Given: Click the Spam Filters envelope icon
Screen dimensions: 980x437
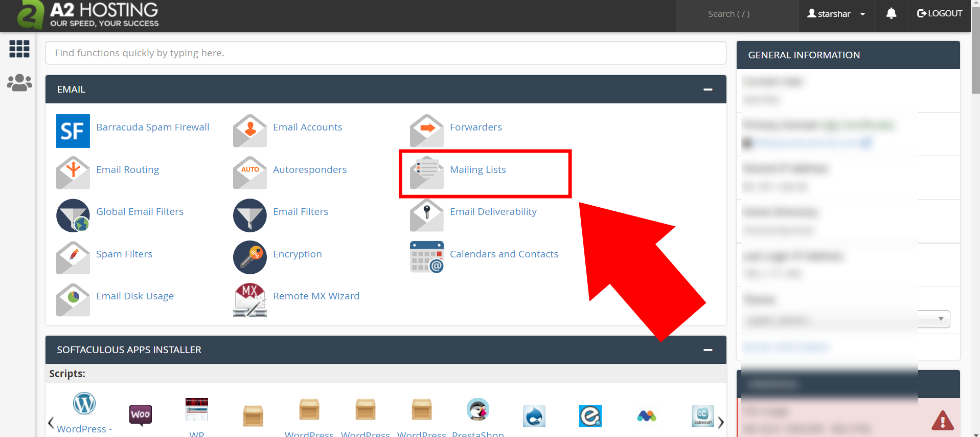Looking at the screenshot, I should coord(73,257).
